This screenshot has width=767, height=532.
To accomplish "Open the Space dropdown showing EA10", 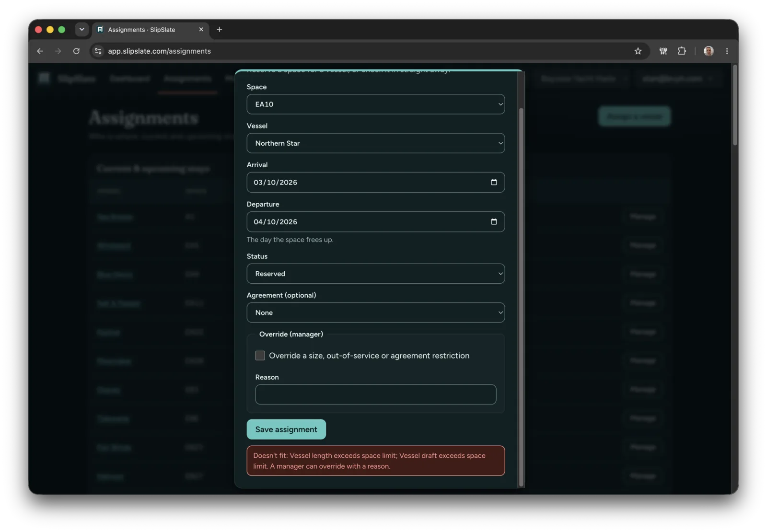I will point(375,104).
